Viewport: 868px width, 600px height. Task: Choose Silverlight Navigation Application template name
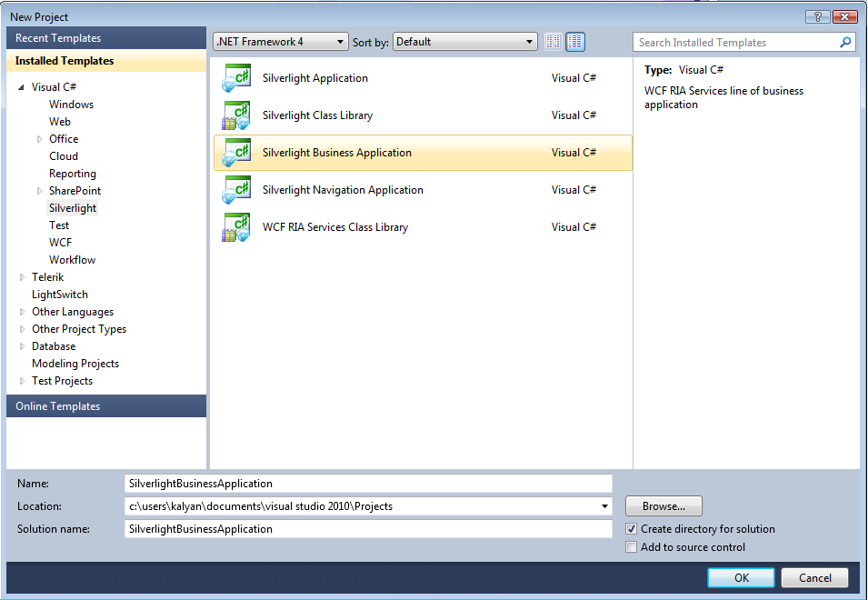coord(343,190)
